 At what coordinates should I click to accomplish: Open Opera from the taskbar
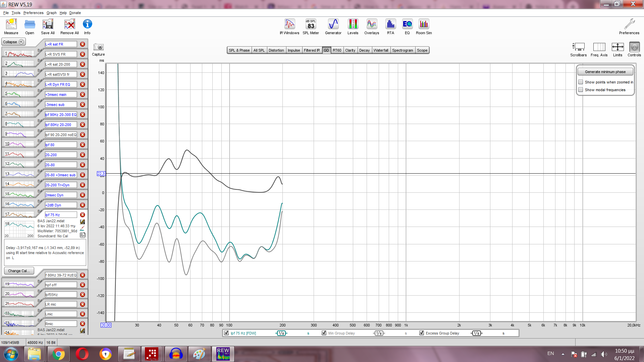click(82, 354)
